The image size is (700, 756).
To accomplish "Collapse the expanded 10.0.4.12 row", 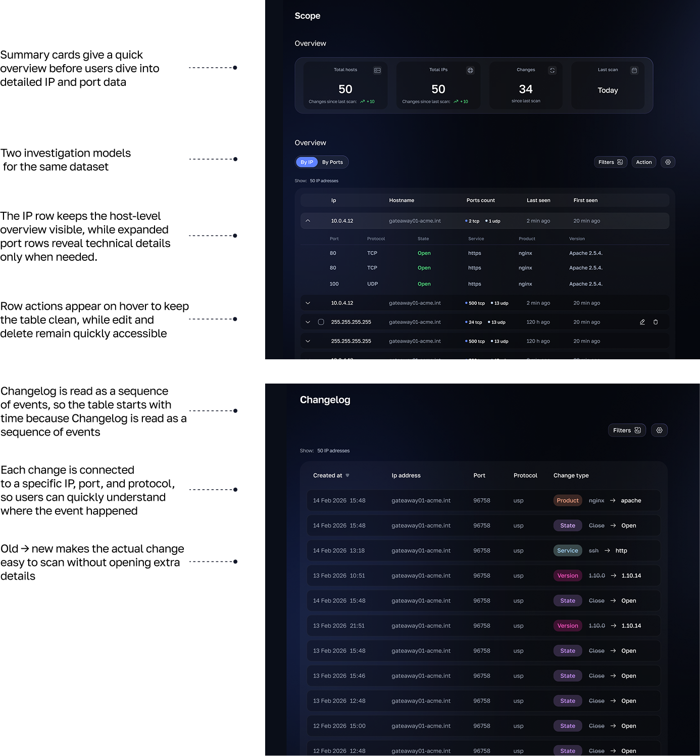I will (308, 221).
